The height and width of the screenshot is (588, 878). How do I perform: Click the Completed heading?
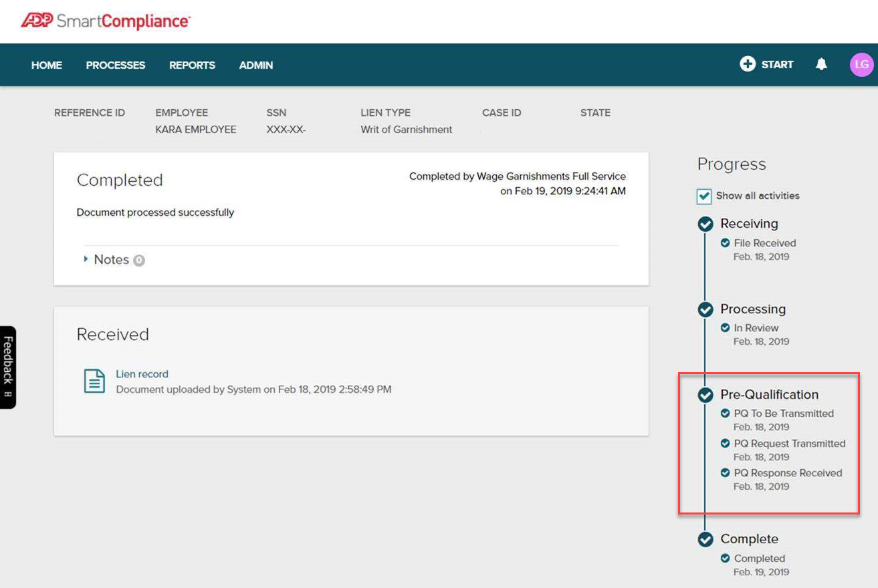[120, 180]
